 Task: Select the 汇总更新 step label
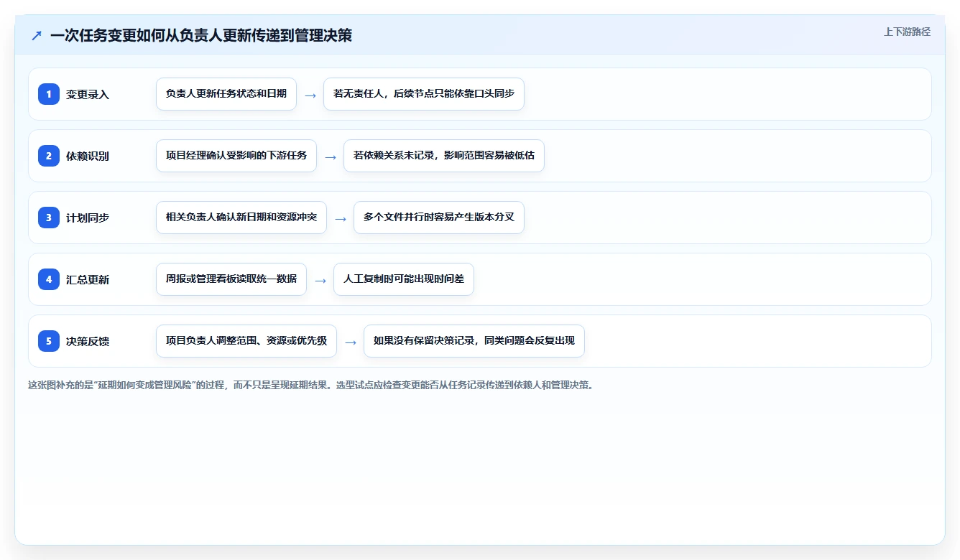tap(88, 279)
